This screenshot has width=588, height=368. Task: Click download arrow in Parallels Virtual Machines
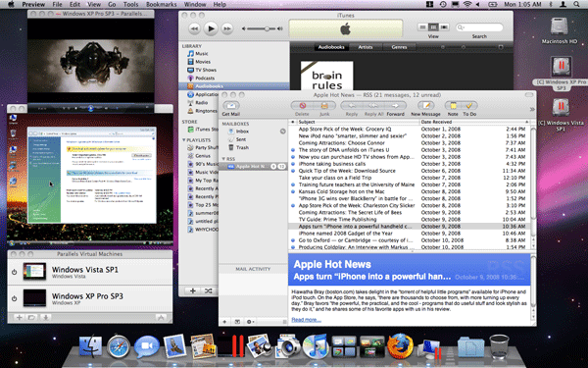[x=45, y=317]
